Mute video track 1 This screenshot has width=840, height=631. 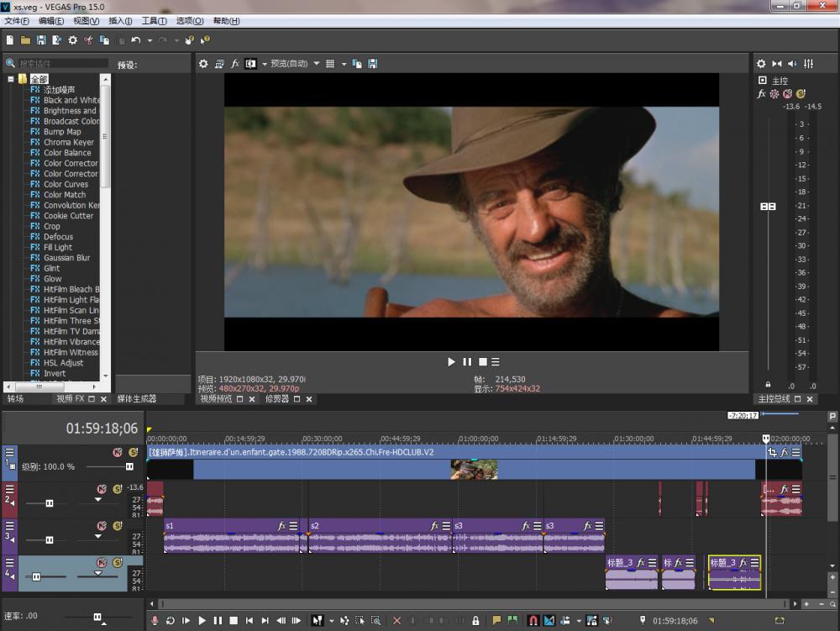(x=118, y=452)
